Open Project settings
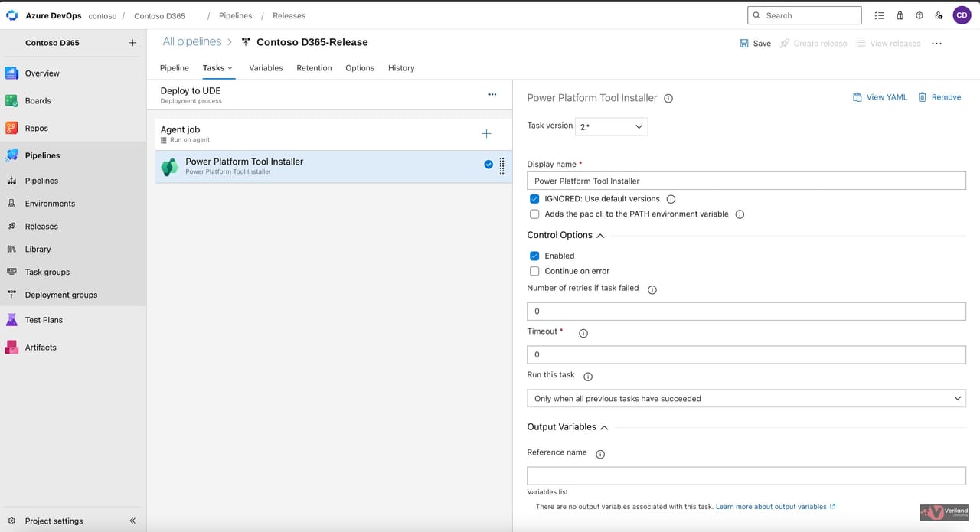The height and width of the screenshot is (532, 980). (x=54, y=521)
